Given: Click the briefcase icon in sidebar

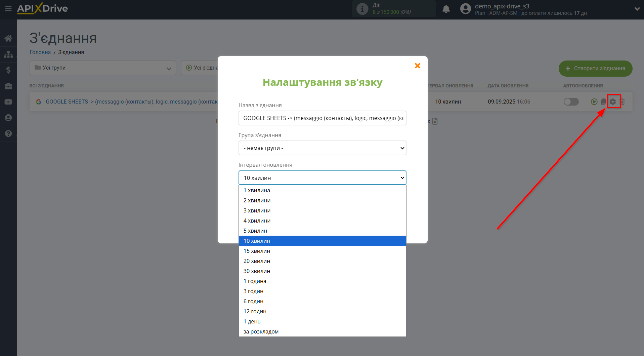Looking at the screenshot, I should click(8, 86).
